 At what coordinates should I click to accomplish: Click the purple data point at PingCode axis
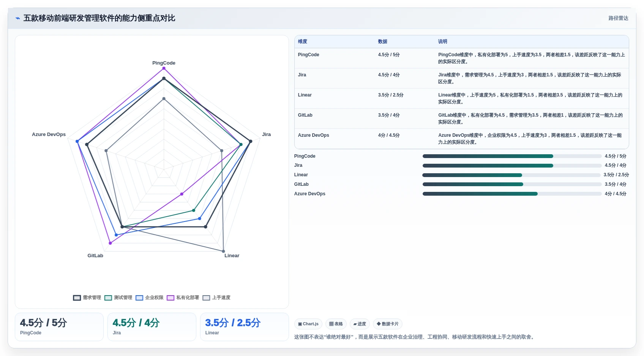[x=164, y=68]
